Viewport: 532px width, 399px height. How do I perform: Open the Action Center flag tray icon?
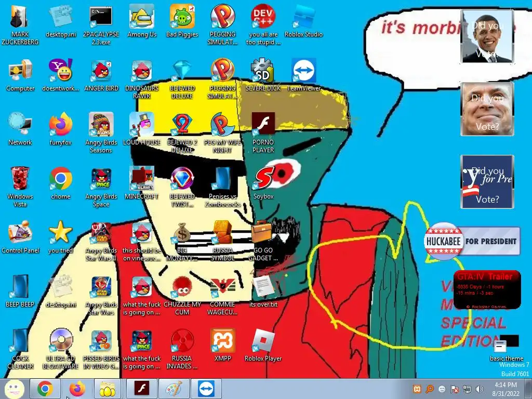[x=454, y=389]
